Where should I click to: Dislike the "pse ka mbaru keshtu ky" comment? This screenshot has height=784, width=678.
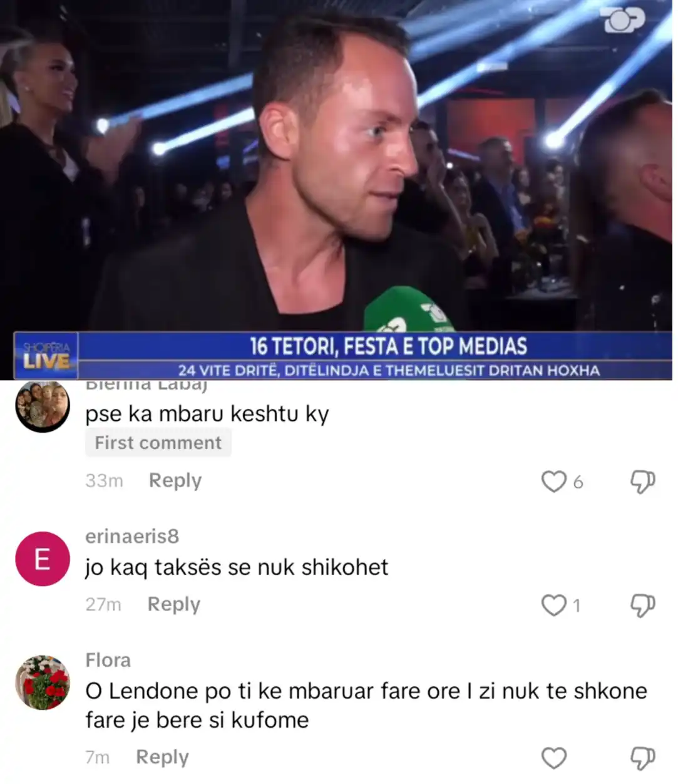642,482
